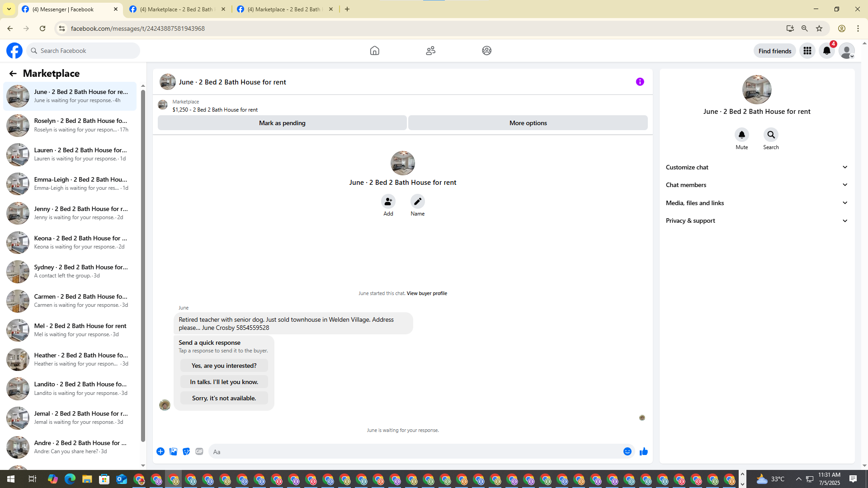868x488 pixels.
Task: Click the Mute bell icon
Action: click(x=741, y=135)
